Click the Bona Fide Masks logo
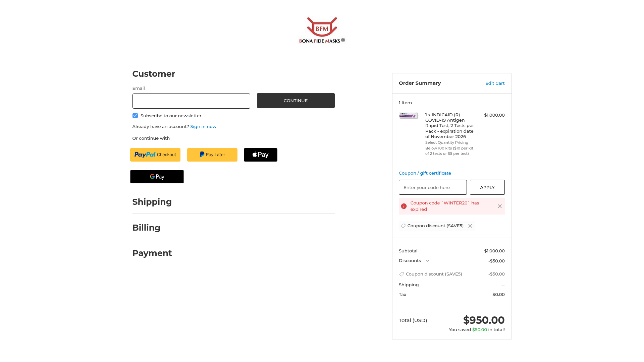Image resolution: width=644 pixels, height=362 pixels. coord(322,30)
